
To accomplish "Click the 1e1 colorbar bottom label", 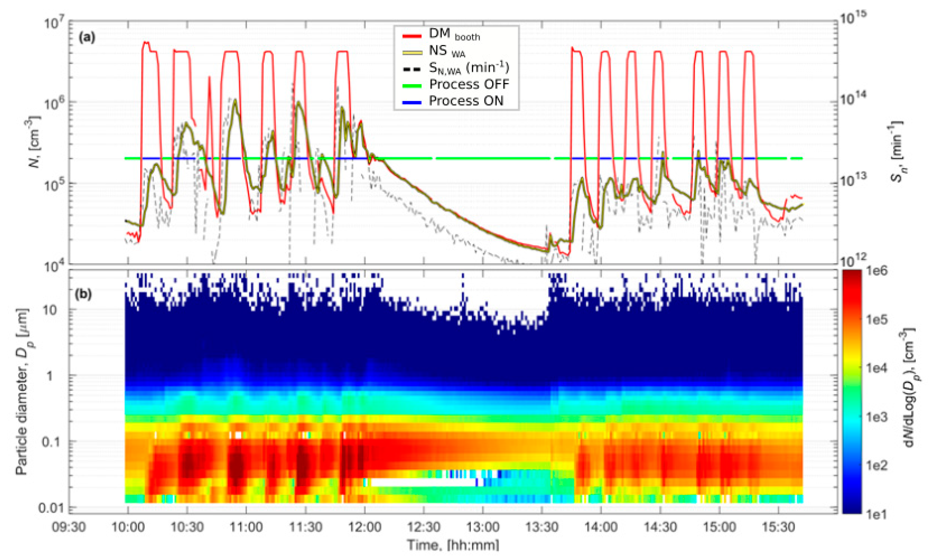I will [877, 514].
